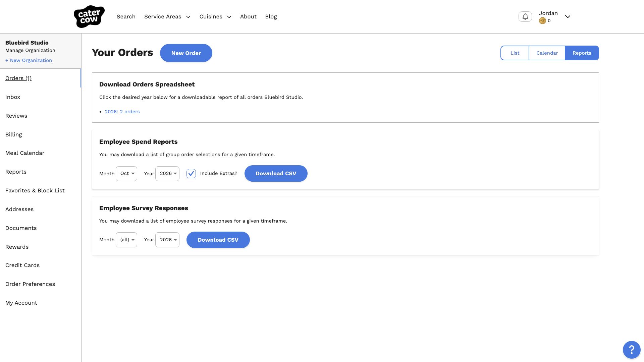This screenshot has width=644, height=362.
Task: Open the 2026: 2 orders report link
Action: coord(122,112)
